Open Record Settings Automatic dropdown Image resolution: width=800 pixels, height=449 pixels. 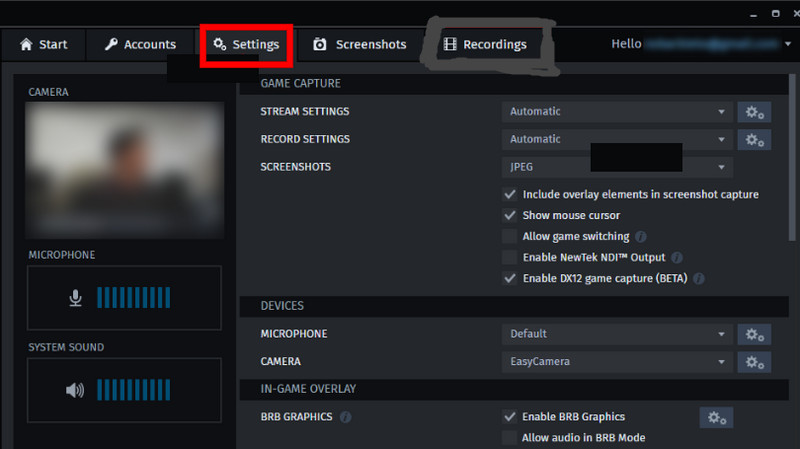pos(617,139)
